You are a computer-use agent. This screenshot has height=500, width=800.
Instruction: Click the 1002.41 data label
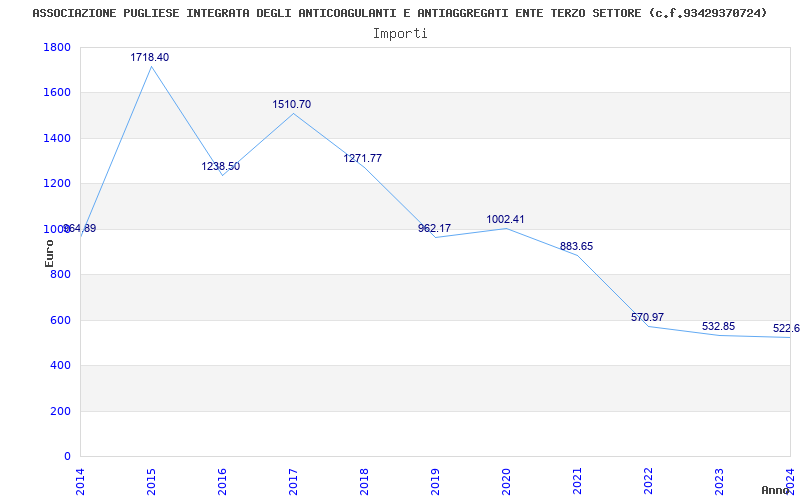[x=505, y=219]
